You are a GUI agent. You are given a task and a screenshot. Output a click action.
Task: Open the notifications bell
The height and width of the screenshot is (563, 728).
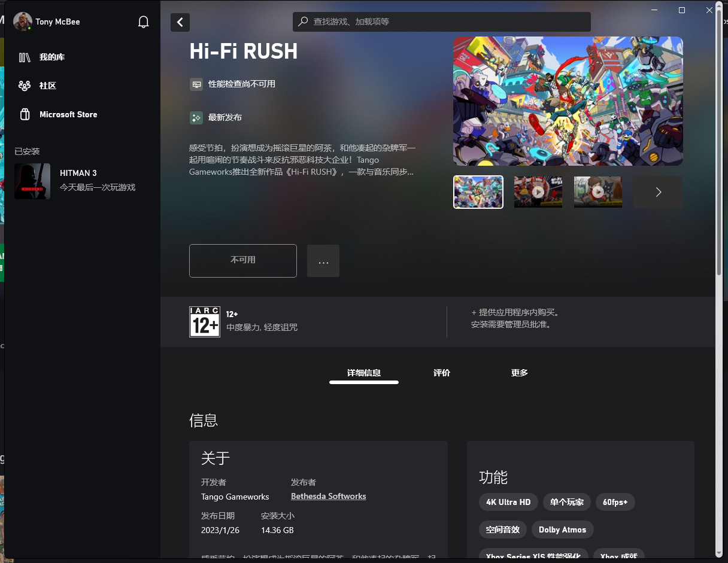point(143,22)
